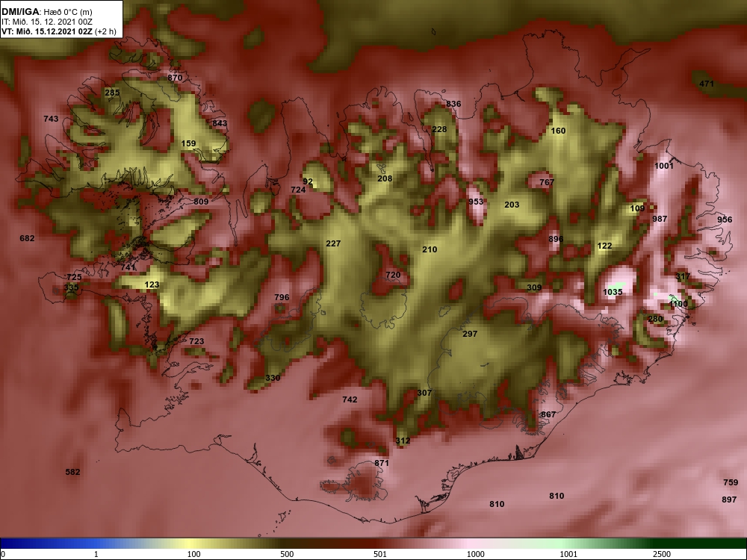
Task: Click the map value 227
Action: click(333, 243)
